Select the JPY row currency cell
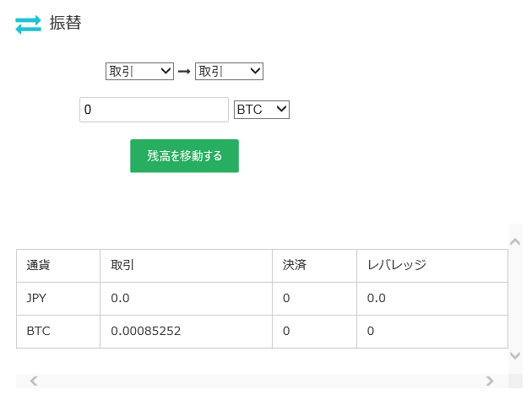This screenshot has height=400, width=532. 38,298
